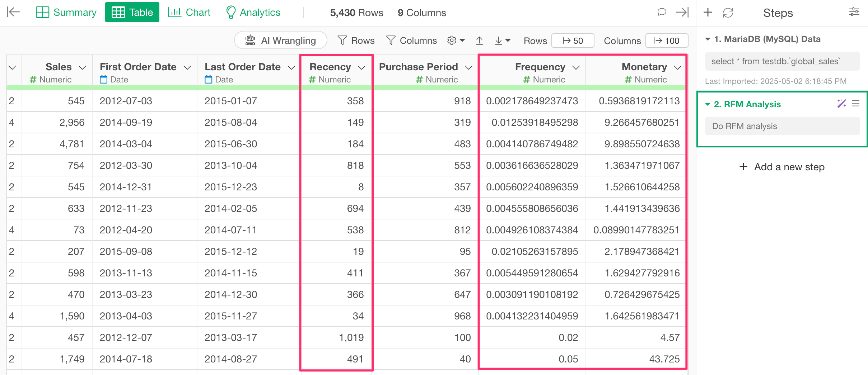
Task: Open the download arrow dropdown
Action: click(502, 41)
